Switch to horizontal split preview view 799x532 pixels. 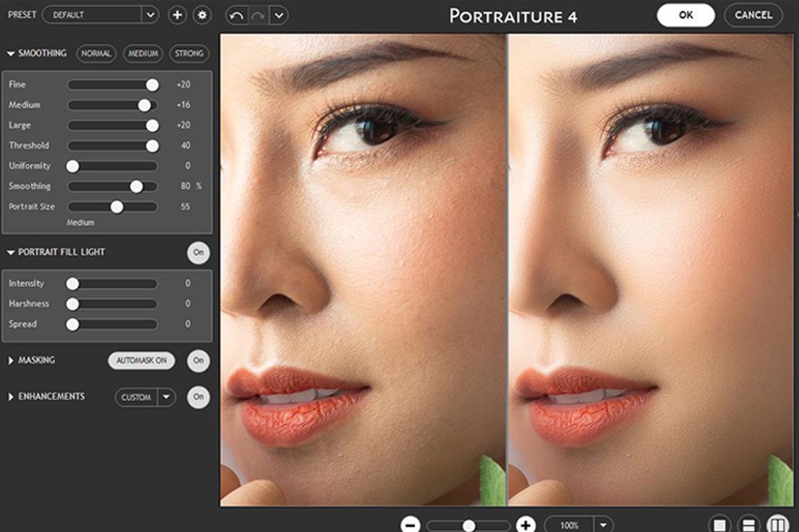pyautogui.click(x=748, y=525)
